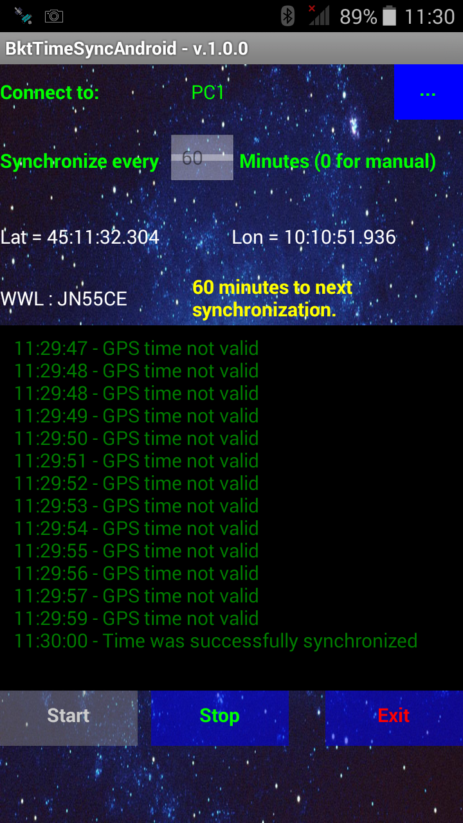The image size is (463, 823).
Task: Tap the '60 minutes to next synchronization' message
Action: 272,299
